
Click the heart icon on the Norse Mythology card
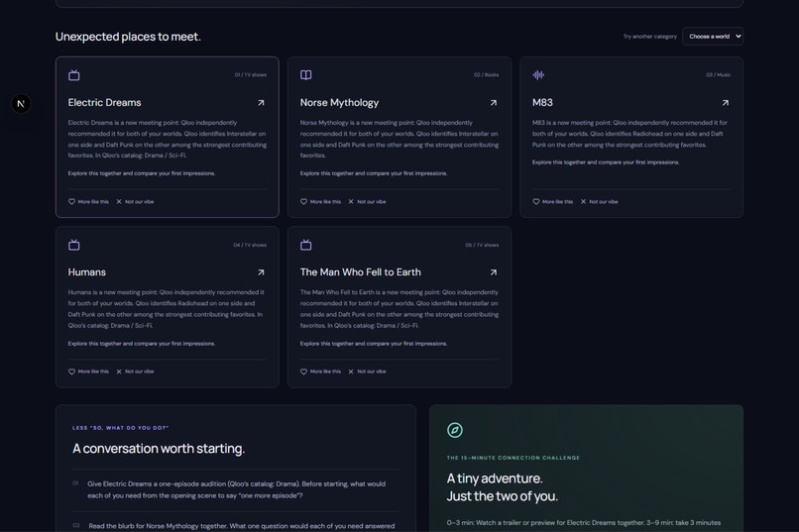(x=303, y=201)
